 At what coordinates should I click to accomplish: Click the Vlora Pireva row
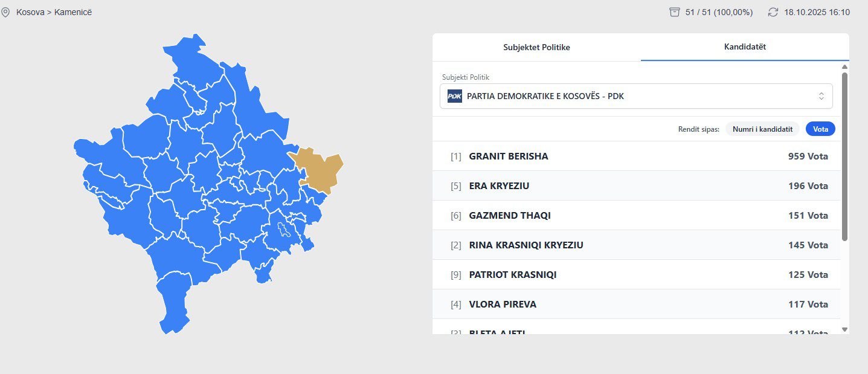tap(636, 305)
